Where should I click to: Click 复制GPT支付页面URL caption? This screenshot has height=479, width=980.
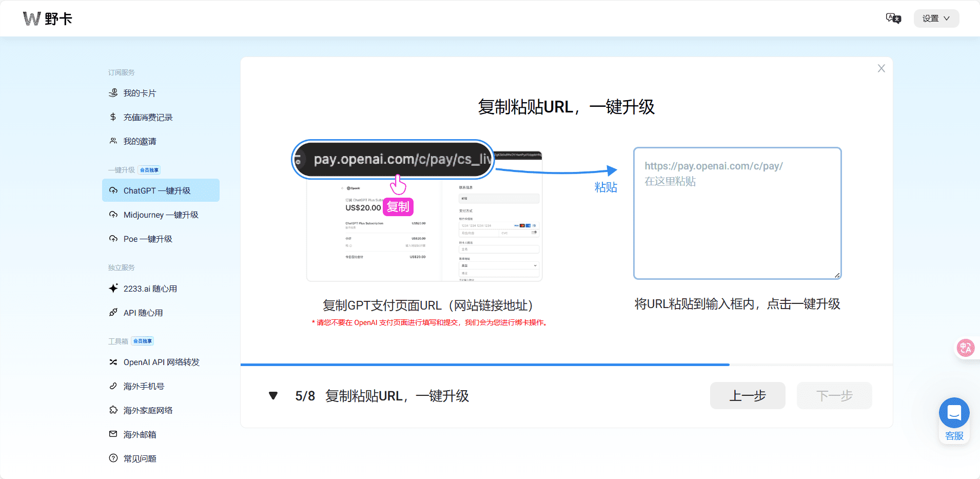click(428, 305)
